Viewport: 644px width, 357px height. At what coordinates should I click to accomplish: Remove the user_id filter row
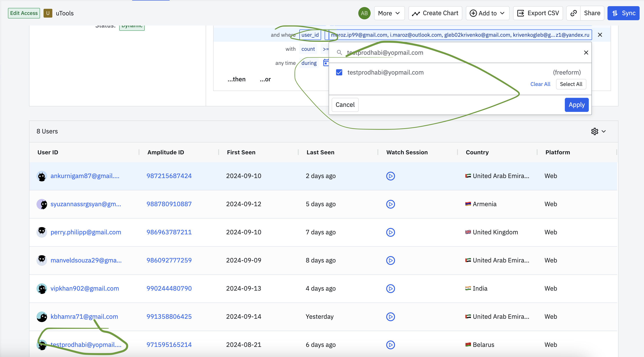600,35
